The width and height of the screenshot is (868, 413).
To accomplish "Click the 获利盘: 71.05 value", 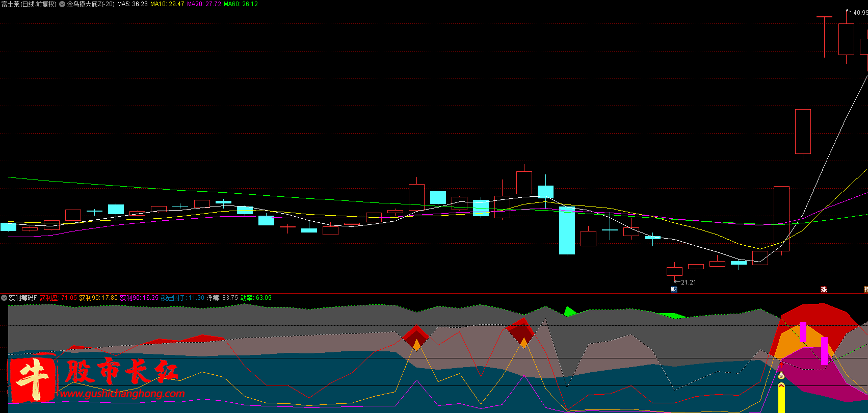I will pos(58,298).
